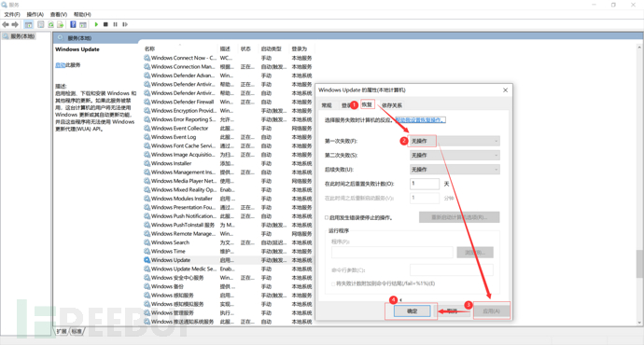Click the icon beside Windows Search
This screenshot has height=345, width=644.
(x=147, y=242)
